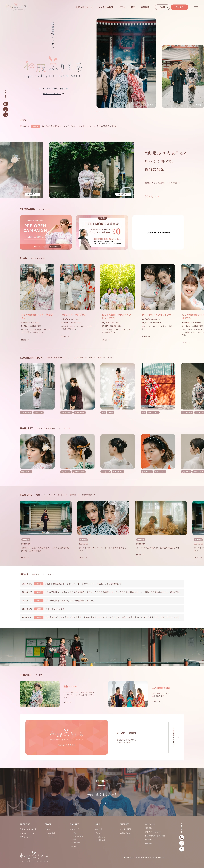
Task: Open footer ブログ link
Action: [98, 833]
